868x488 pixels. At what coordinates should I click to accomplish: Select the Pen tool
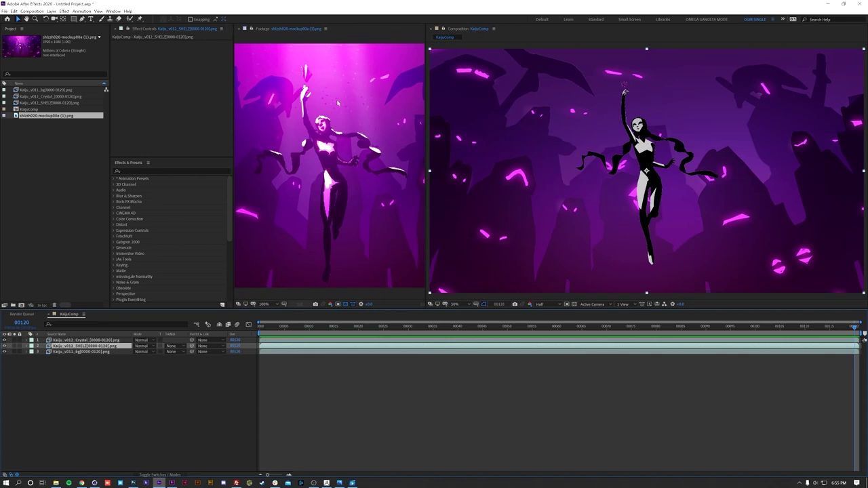point(82,19)
